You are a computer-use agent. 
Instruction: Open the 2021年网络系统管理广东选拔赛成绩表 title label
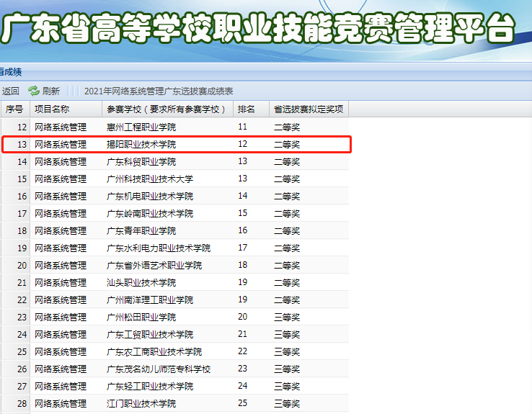point(159,91)
